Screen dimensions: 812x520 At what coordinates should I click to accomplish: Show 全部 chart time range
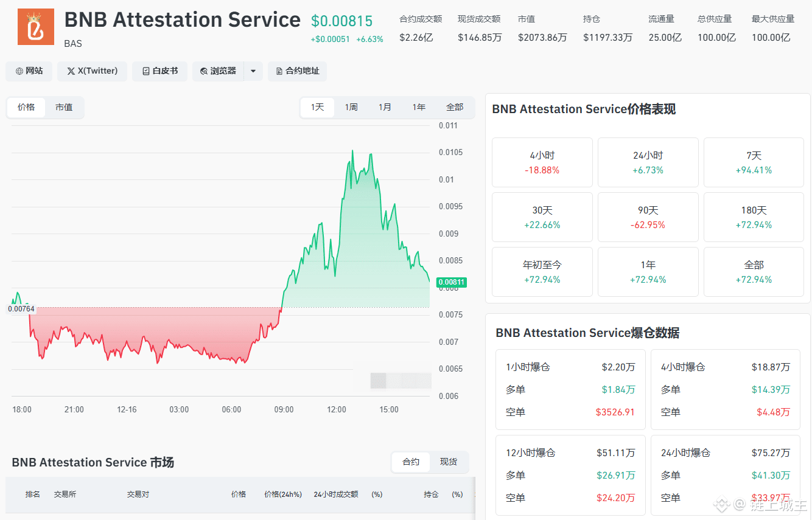455,107
